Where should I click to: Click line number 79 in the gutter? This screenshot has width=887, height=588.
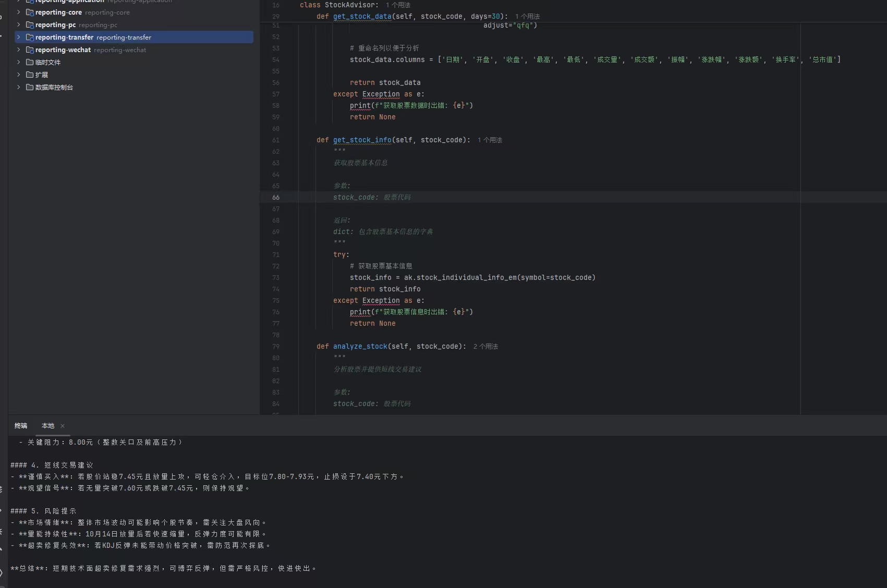(276, 347)
